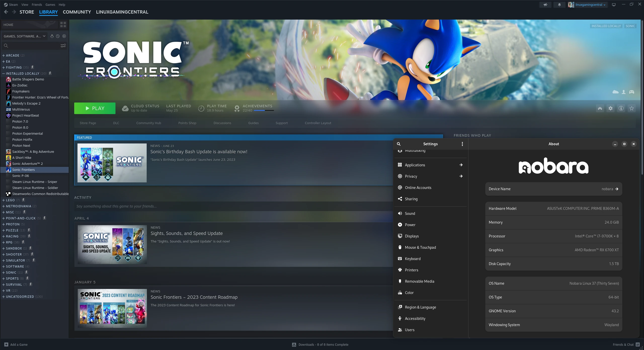Screen dimensions: 644x350
Task: Select MultiVersus in game list
Action: pyautogui.click(x=34, y=109)
